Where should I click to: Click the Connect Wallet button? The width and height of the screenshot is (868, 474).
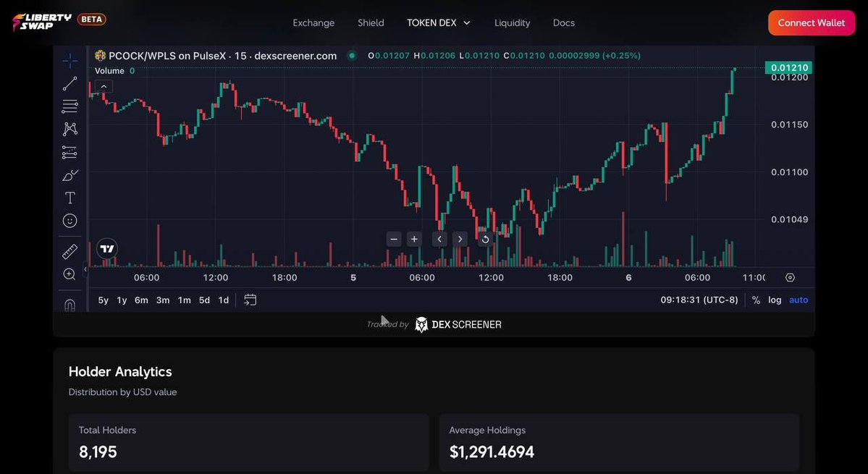click(x=811, y=22)
